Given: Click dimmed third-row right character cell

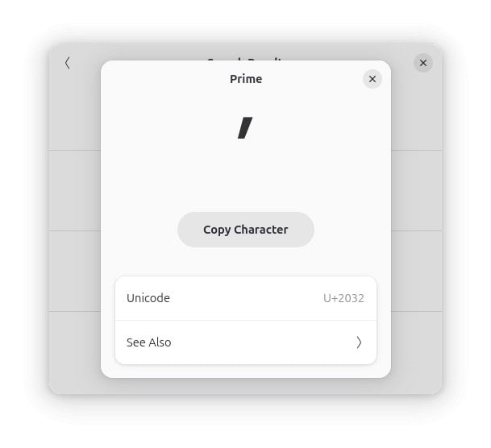Looking at the screenshot, I should pyautogui.click(x=417, y=271).
